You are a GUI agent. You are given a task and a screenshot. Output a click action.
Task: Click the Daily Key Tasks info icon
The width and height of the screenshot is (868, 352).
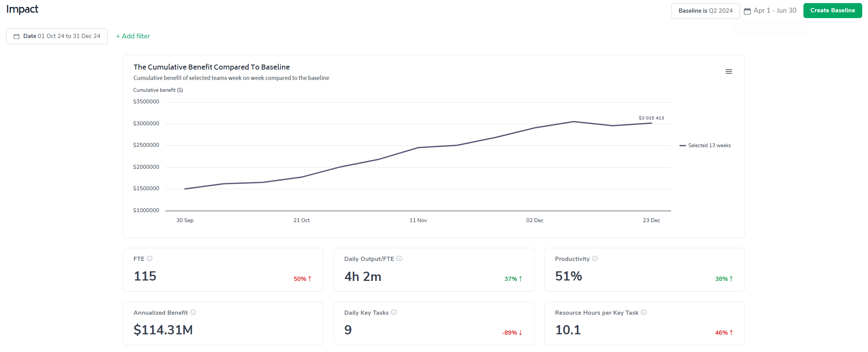394,312
